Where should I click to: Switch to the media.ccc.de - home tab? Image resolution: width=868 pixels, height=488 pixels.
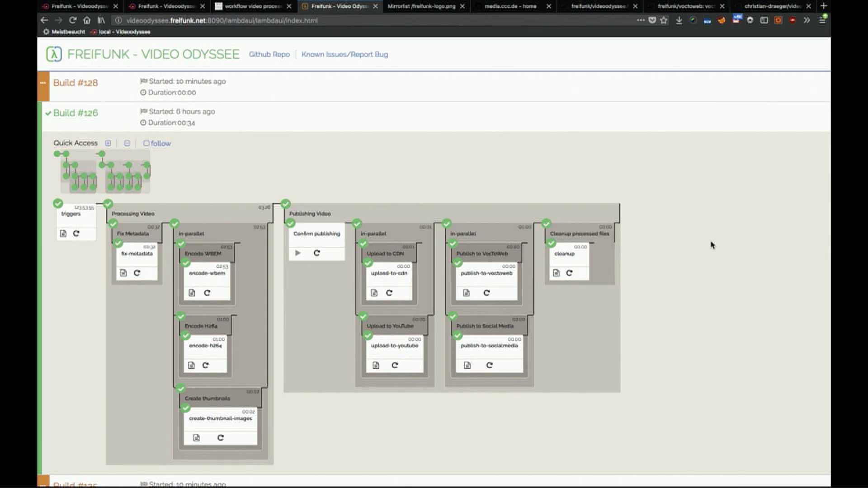point(510,6)
